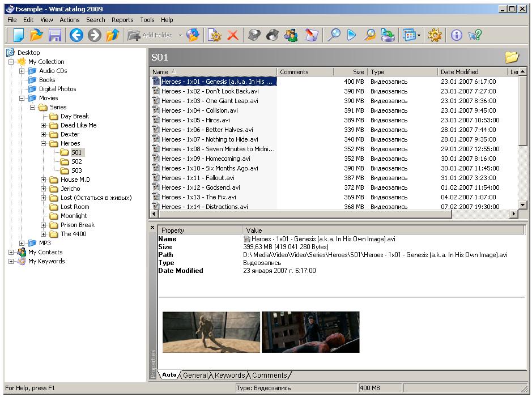Sort by the Date Modified column header

click(471, 72)
